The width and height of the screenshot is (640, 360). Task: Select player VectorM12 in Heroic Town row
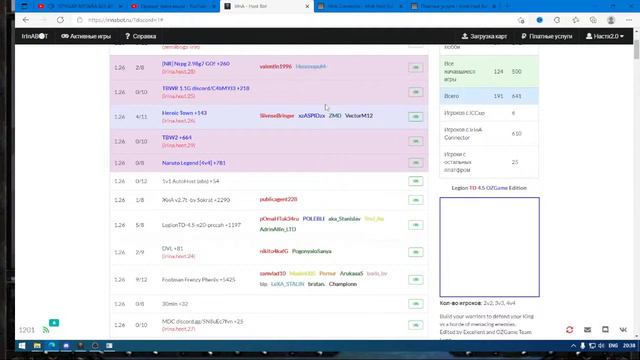pos(359,116)
